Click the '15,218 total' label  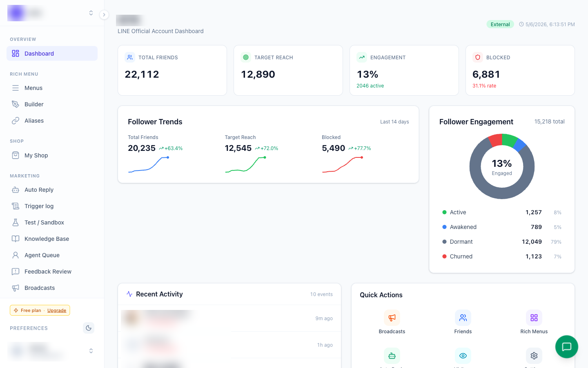(550, 121)
